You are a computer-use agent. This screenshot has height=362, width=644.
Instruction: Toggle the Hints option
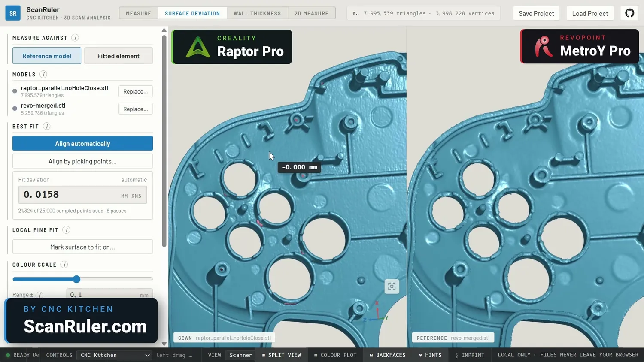(430, 355)
